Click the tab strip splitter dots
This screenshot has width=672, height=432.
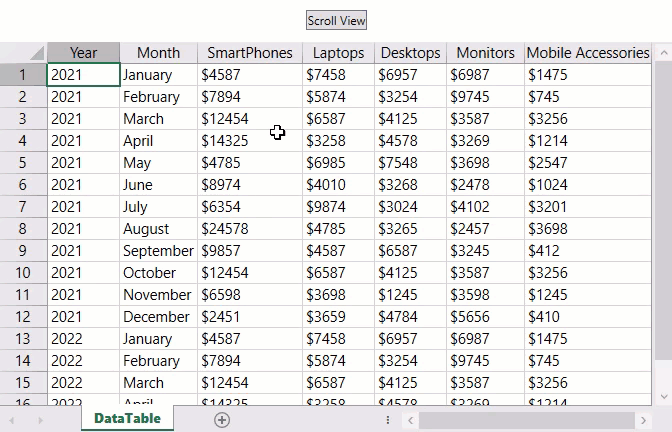tap(388, 420)
